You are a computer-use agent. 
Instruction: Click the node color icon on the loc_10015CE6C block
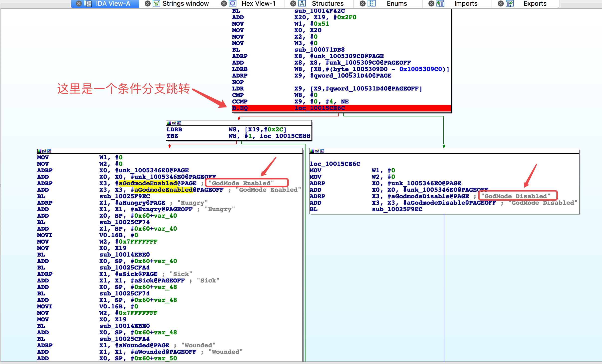312,151
